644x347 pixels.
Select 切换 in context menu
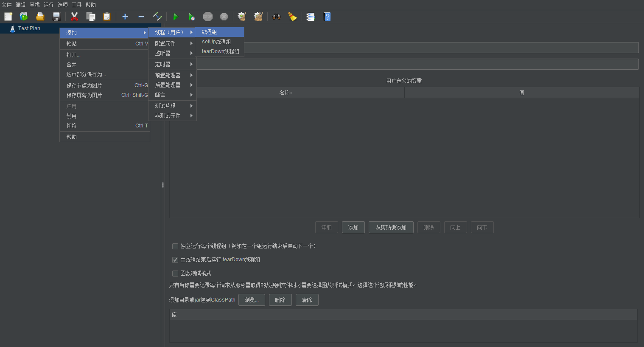[x=105, y=126]
